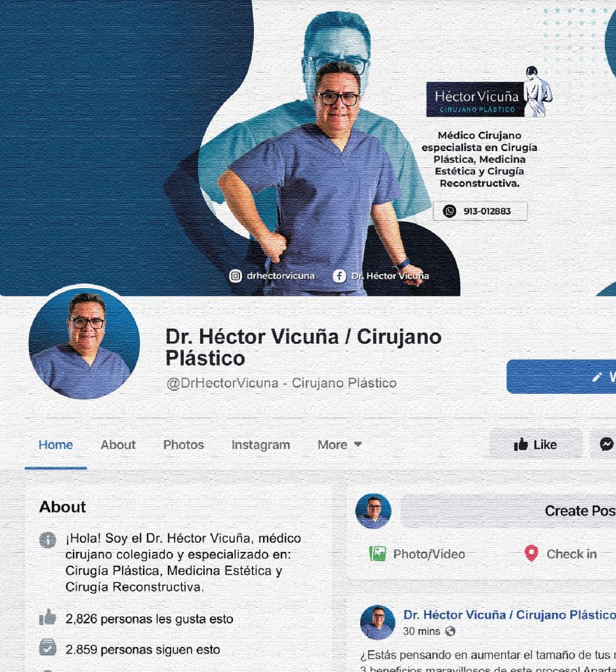This screenshot has width=616, height=672.
Task: Open the post author name link
Action: pos(509,615)
